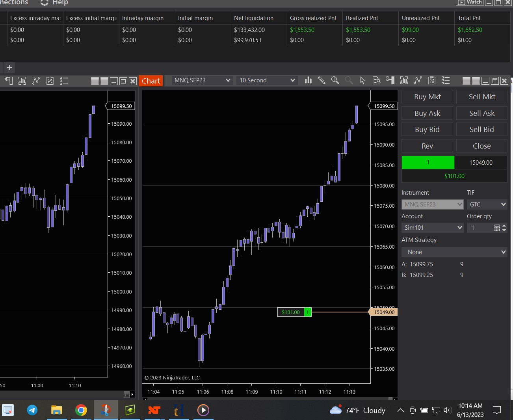Expand the MNQ SEP23 instrument dropdown
Viewport: 513px width, 420px height.
[228, 80]
